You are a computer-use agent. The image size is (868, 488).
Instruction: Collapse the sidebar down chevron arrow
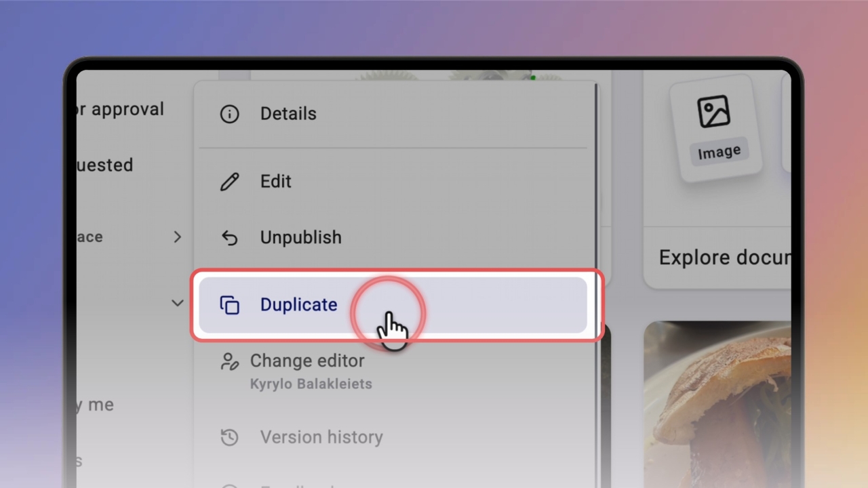[178, 303]
